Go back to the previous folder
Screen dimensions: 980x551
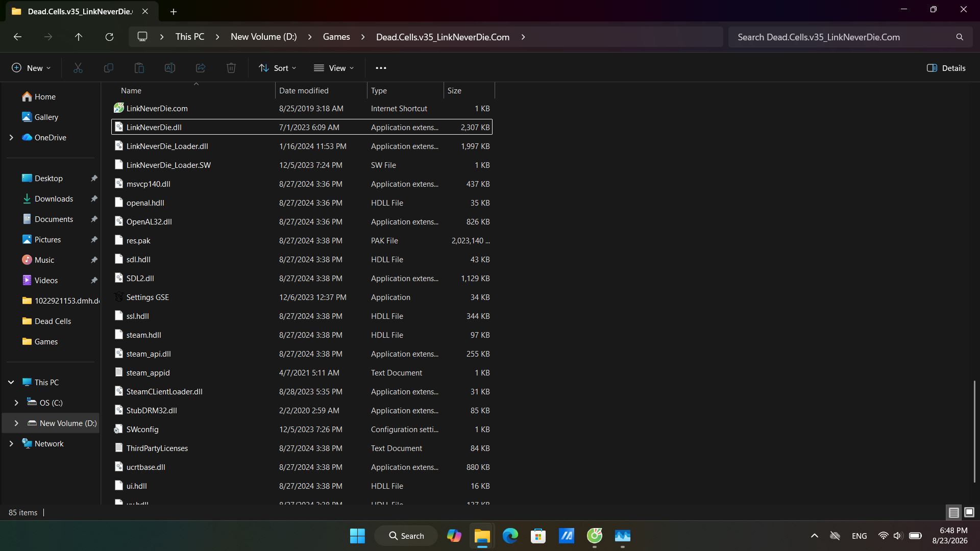click(17, 37)
